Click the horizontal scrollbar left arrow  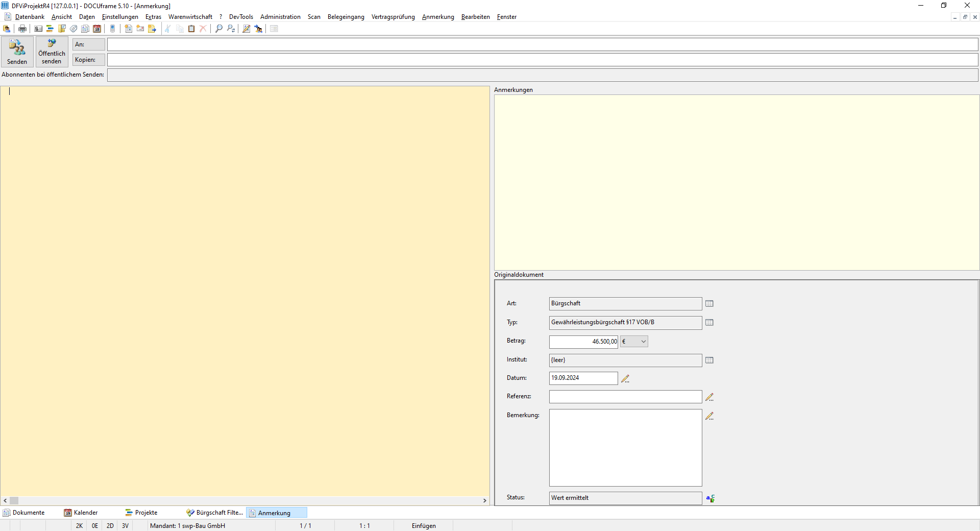tap(5, 501)
